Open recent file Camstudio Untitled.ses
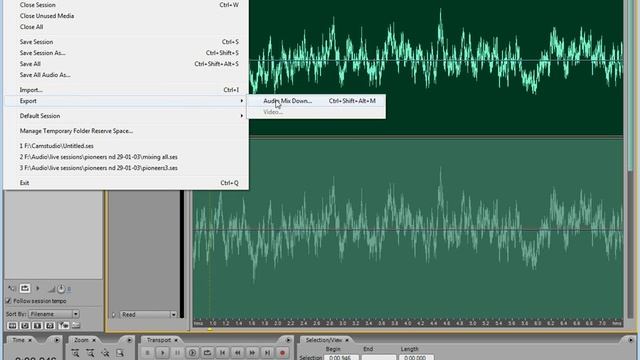 (126, 146)
